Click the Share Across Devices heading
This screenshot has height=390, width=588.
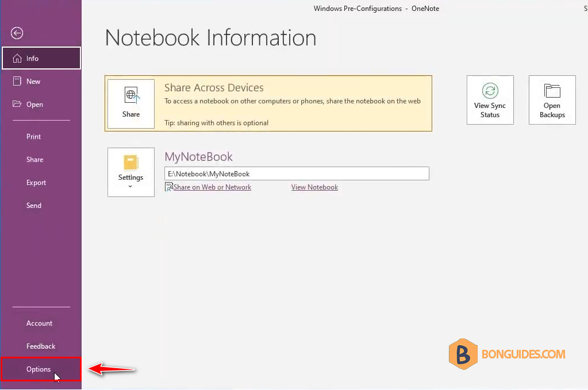(x=214, y=88)
